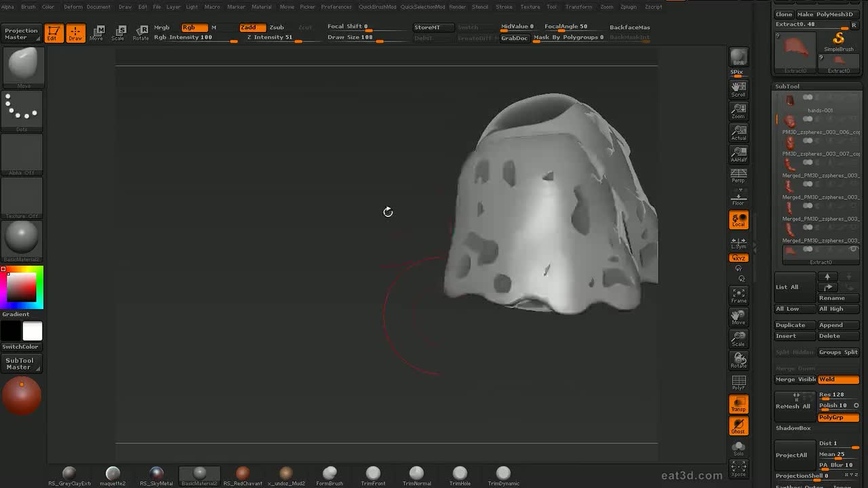Select the RS_RedChavant material sphere
This screenshot has height=488, width=868.
[243, 476]
